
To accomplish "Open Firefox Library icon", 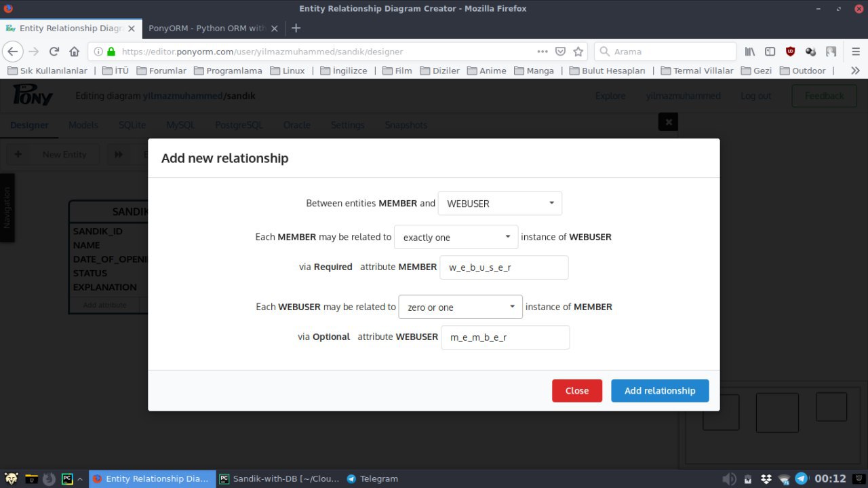I will pyautogui.click(x=750, y=52).
